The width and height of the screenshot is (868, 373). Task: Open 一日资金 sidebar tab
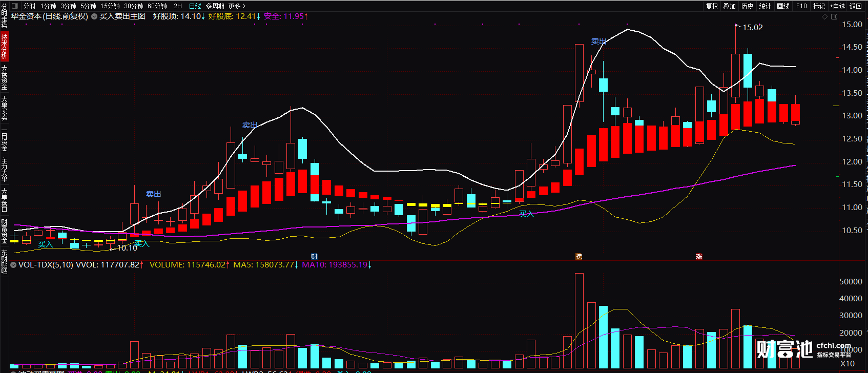pyautogui.click(x=4, y=139)
